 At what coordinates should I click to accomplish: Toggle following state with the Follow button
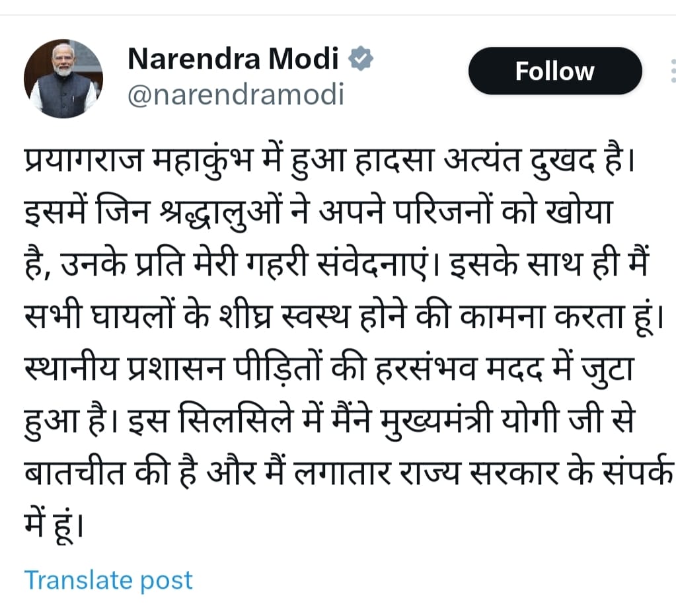click(554, 71)
